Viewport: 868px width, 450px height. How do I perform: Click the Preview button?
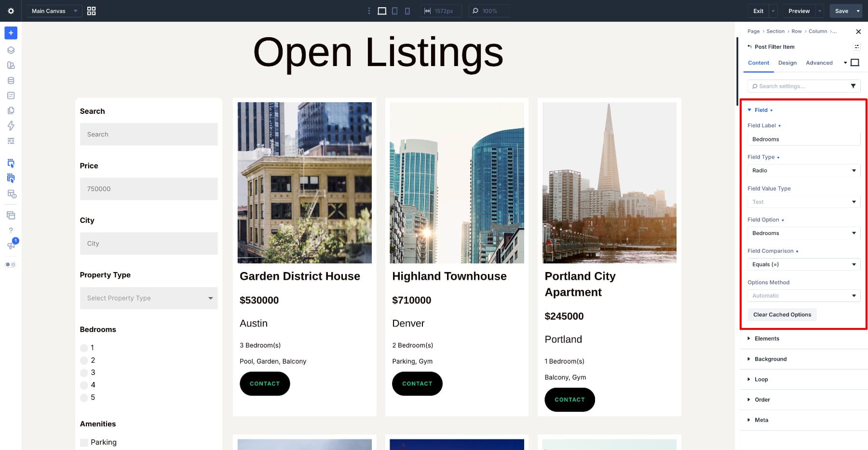(799, 11)
